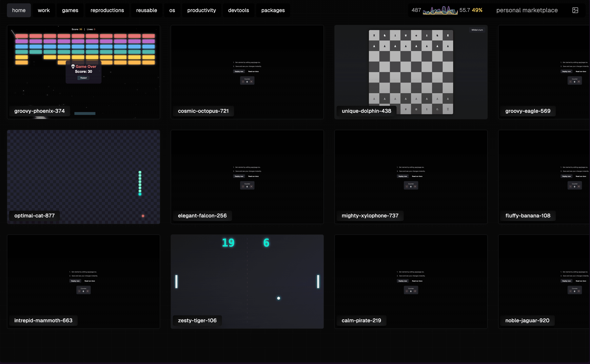The image size is (590, 364).
Task: Decrement the counter in calm-pirate-219
Action: tap(407, 291)
